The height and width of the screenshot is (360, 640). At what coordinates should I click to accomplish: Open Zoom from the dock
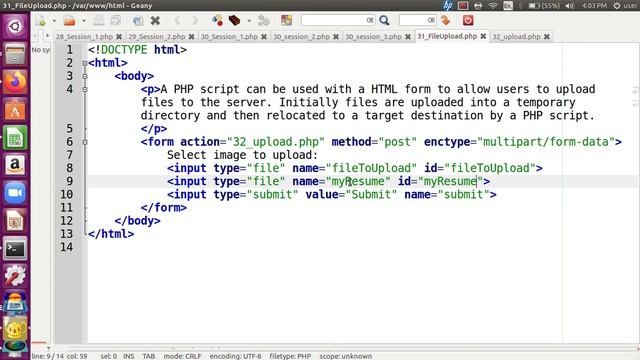coord(15,193)
